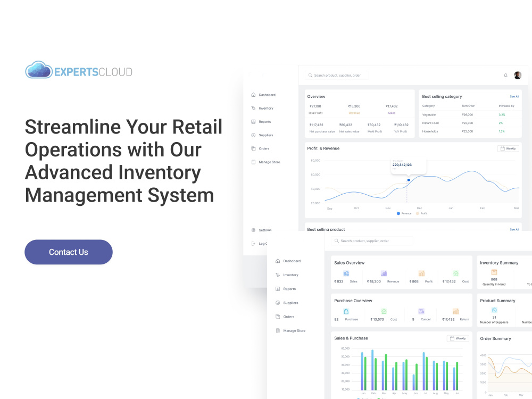Go to Suppliers in the lower mockup sidebar
The image size is (532, 399).
(x=290, y=303)
